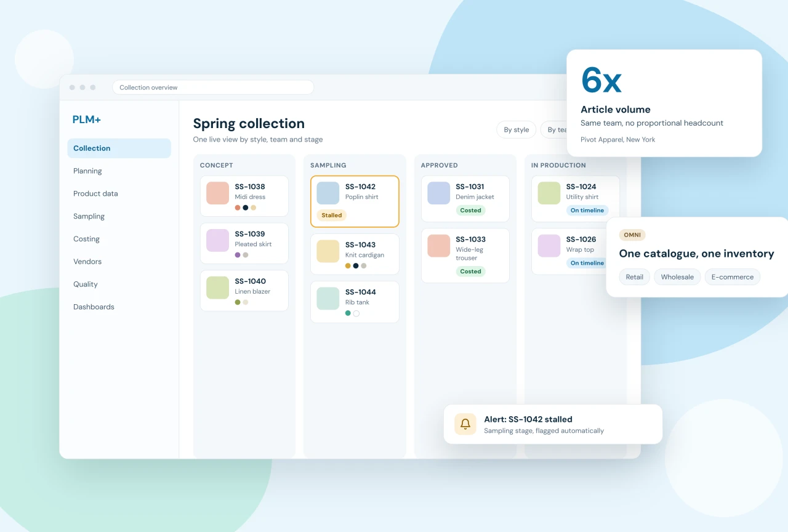The height and width of the screenshot is (532, 788).
Task: Pick the purple color dot on SS-1039
Action: click(238, 255)
